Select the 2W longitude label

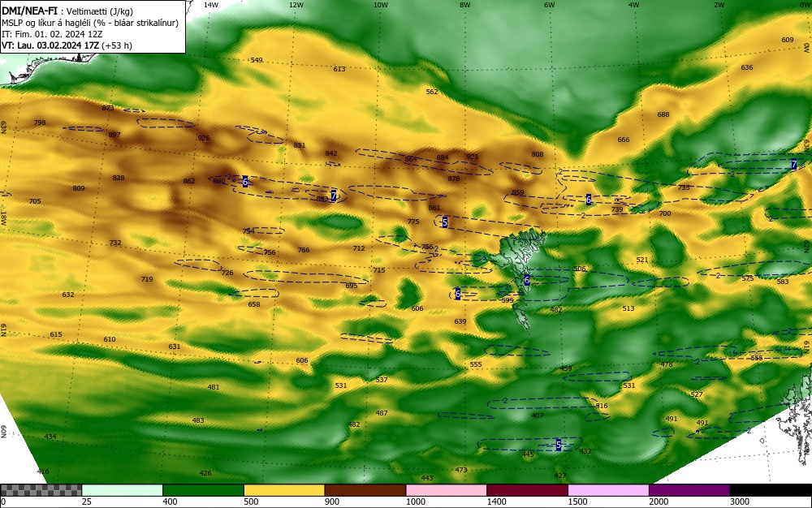[x=719, y=5]
